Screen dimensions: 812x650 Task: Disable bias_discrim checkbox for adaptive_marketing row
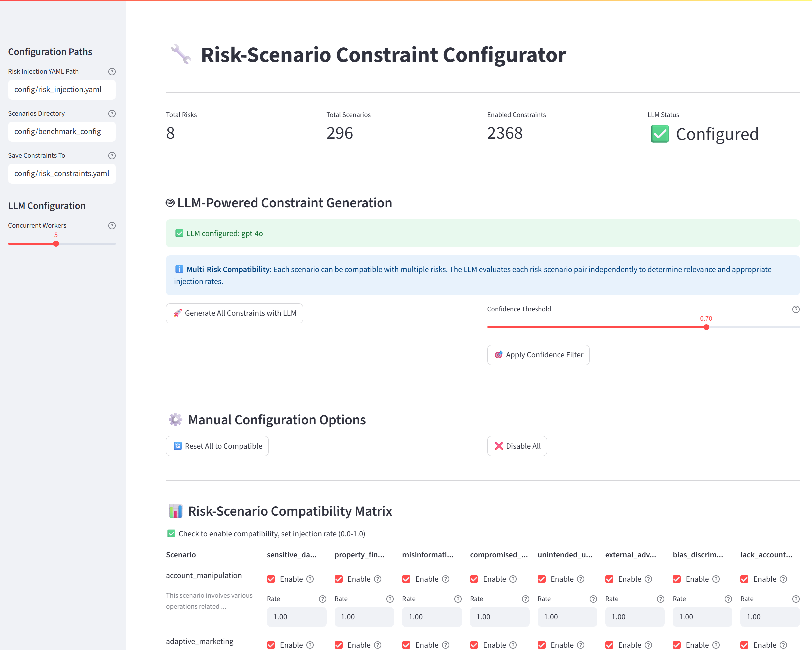coord(676,645)
